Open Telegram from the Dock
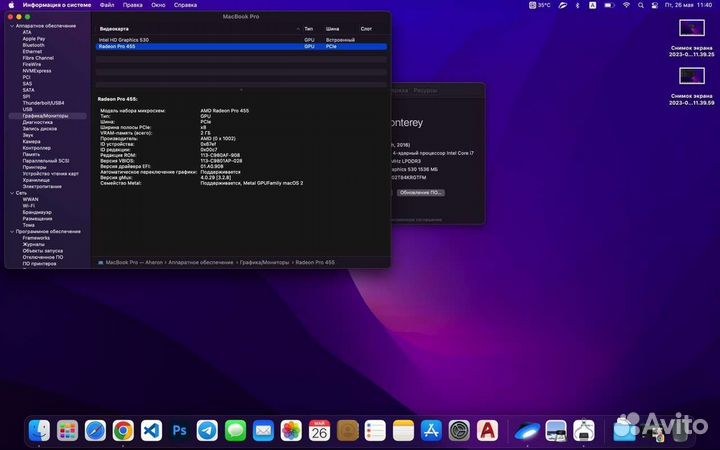Viewport: 720px width, 450px height. pyautogui.click(x=208, y=431)
